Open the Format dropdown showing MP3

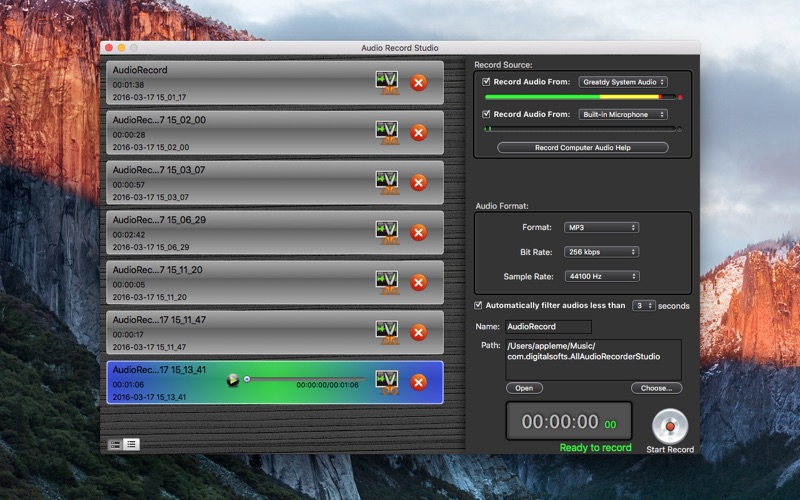(x=601, y=228)
